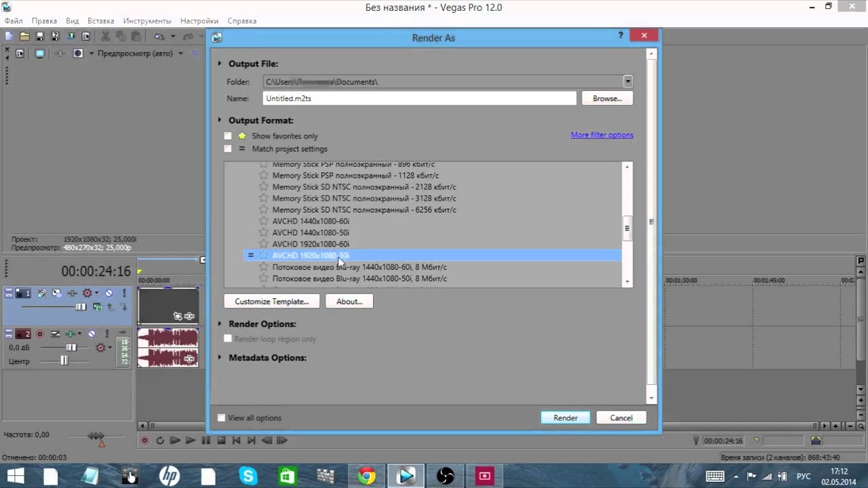Go to project end in transport bar

[x=251, y=441]
